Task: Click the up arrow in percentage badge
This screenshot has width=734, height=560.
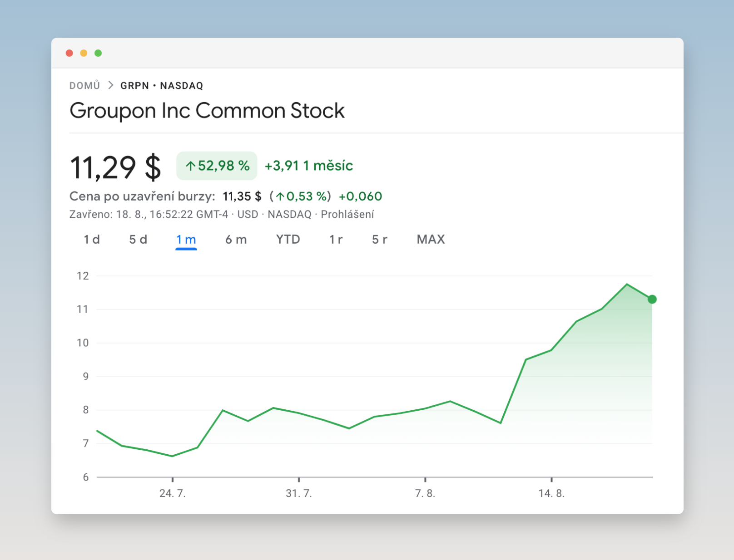Action: [x=190, y=166]
